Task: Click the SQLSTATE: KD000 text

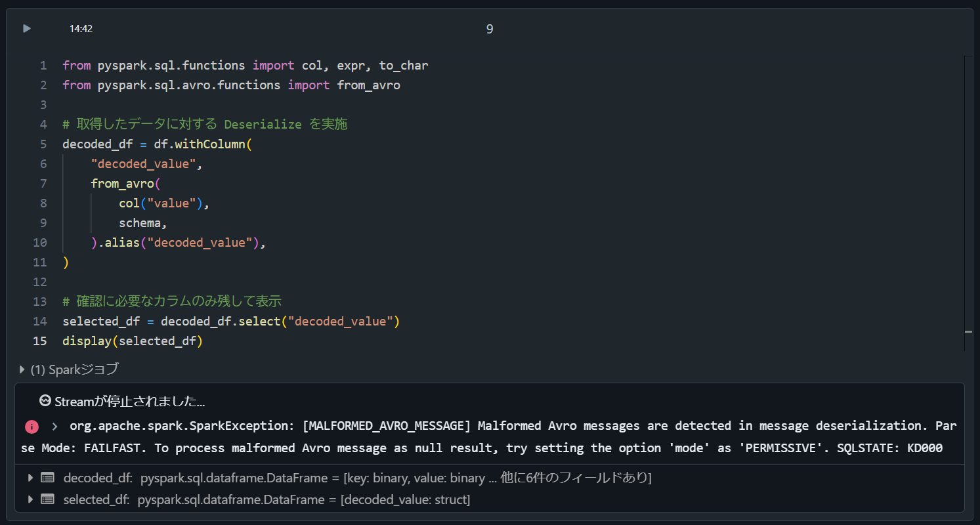Action: click(889, 448)
